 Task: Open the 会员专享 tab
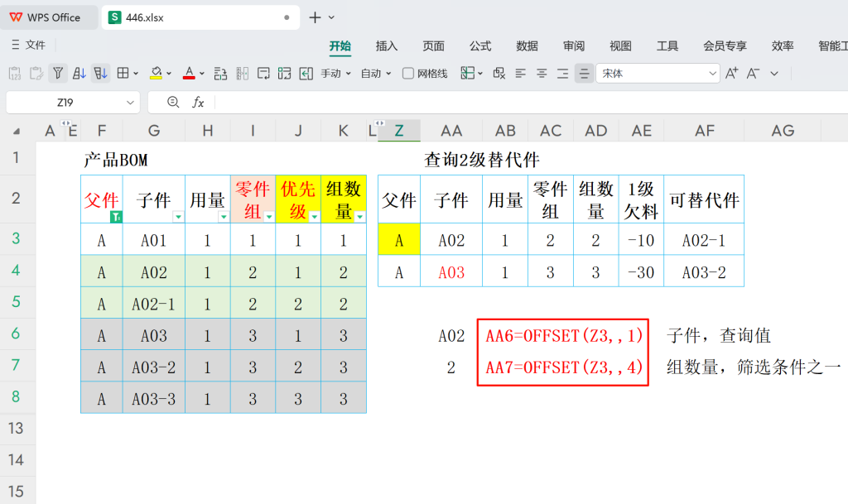[x=725, y=46]
